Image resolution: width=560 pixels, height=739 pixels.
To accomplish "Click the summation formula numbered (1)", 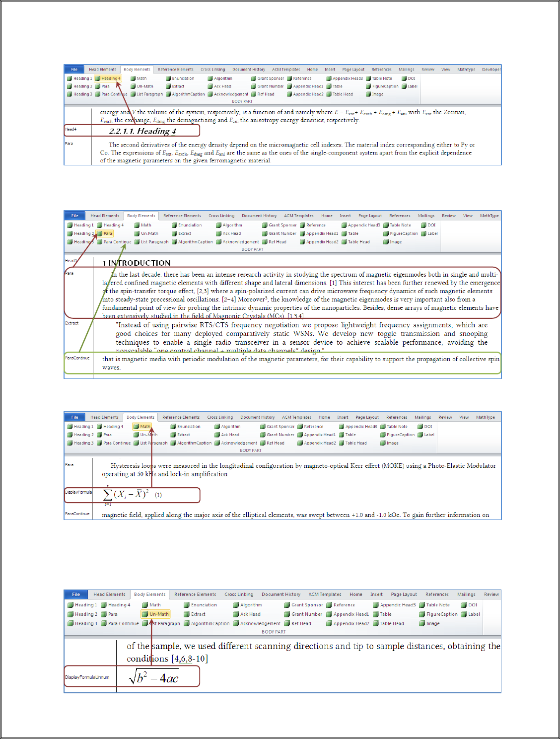I will 132,495.
